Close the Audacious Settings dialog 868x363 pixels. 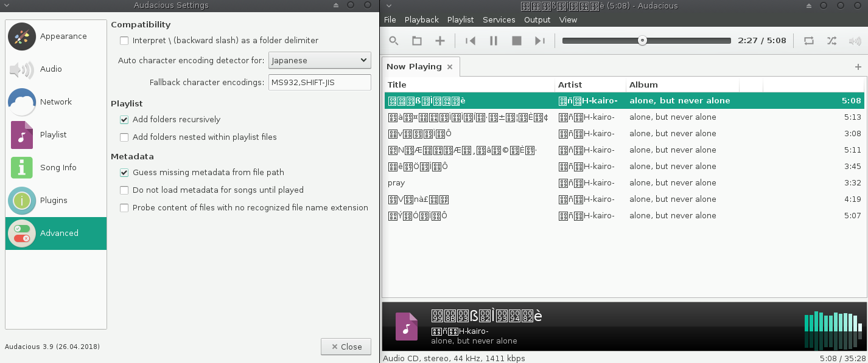point(346,347)
